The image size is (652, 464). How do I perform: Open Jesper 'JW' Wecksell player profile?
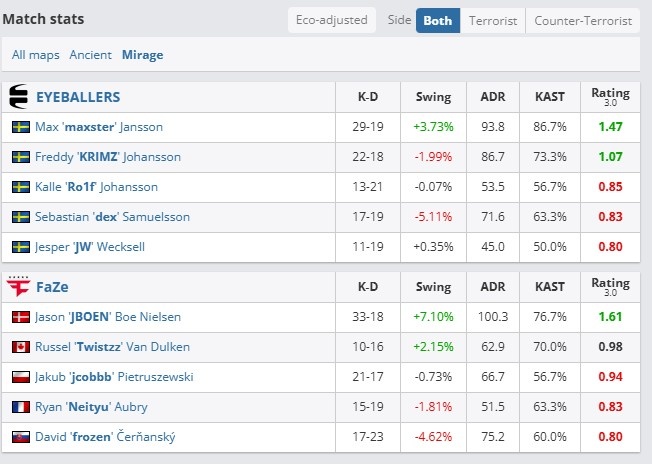click(x=90, y=247)
